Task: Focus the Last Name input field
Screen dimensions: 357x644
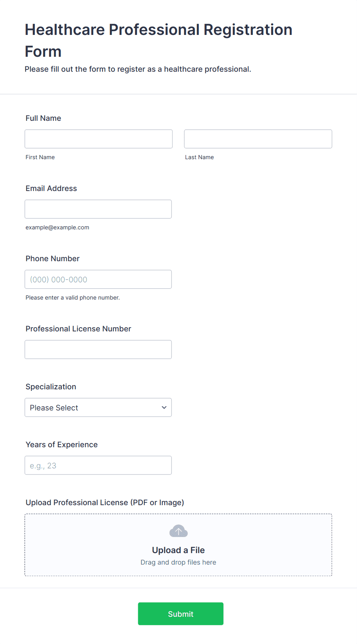Action: (258, 139)
